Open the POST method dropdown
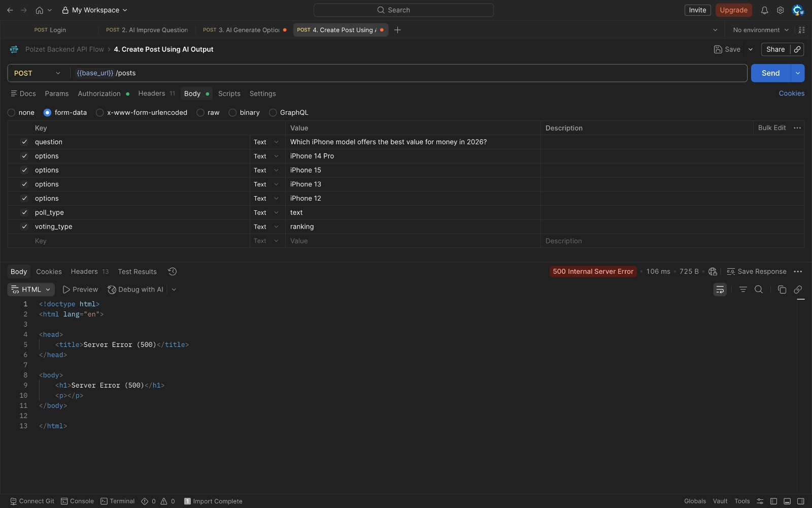The width and height of the screenshot is (812, 508). pyautogui.click(x=38, y=73)
